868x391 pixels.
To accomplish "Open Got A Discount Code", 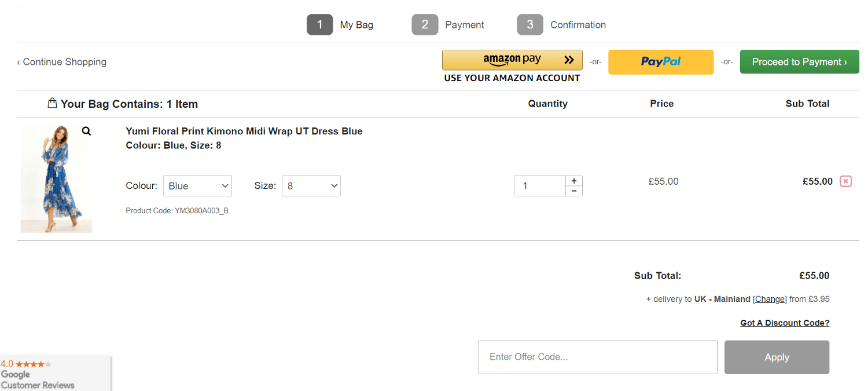I will coord(784,323).
